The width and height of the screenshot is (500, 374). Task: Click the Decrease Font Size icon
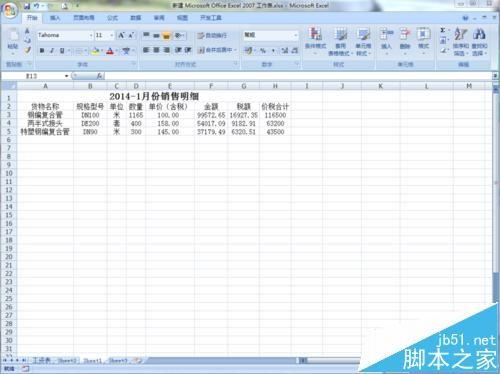pos(131,35)
